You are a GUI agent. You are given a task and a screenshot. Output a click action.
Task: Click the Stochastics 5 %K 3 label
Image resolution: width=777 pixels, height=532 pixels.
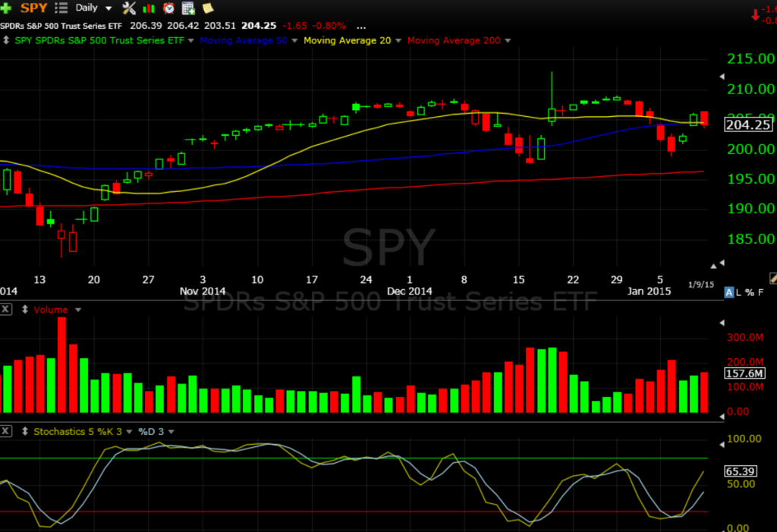(x=78, y=431)
